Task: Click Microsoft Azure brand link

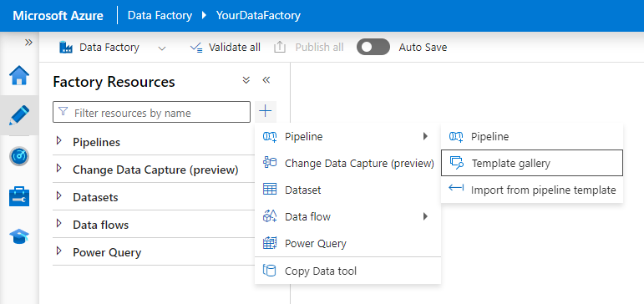Action: [58, 16]
